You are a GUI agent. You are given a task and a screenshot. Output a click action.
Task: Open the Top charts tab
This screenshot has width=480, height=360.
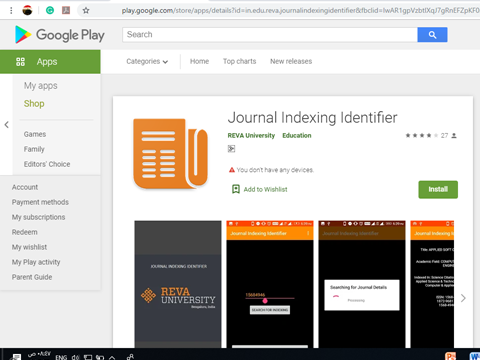239,61
